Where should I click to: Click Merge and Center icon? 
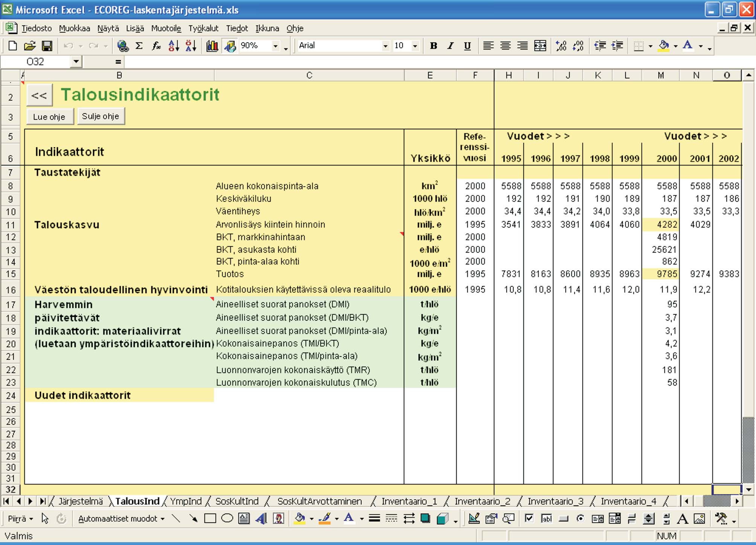pos(540,46)
